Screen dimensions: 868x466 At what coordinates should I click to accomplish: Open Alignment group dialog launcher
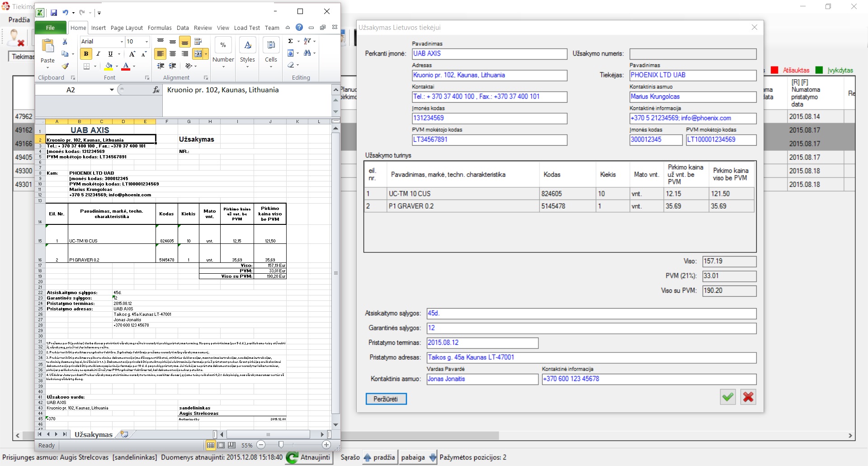pos(206,78)
